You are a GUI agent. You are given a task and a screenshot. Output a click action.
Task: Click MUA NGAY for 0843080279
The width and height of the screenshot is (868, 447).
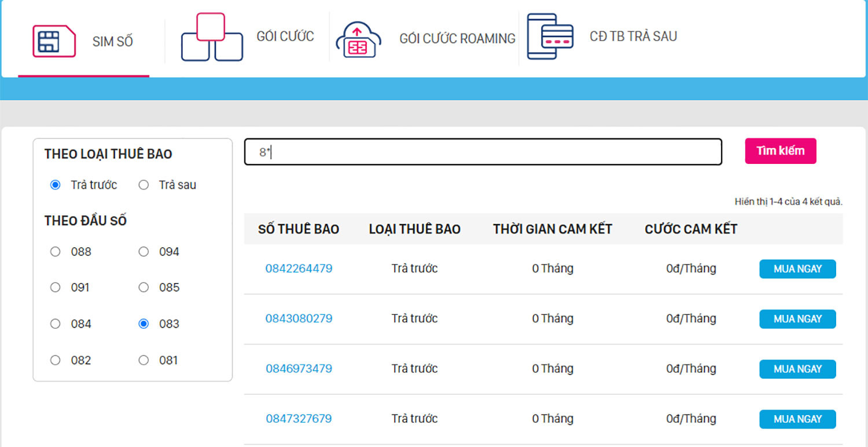pos(797,319)
